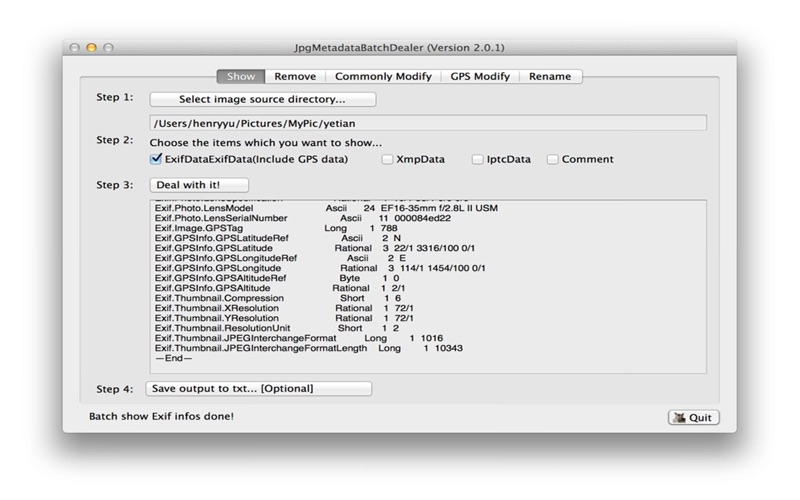Click the Exif.Thumbnail.XResolution line
This screenshot has width=800, height=500.
[284, 308]
